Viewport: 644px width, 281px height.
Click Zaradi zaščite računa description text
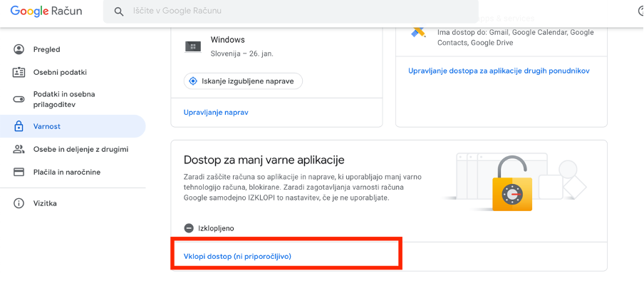coord(303,187)
